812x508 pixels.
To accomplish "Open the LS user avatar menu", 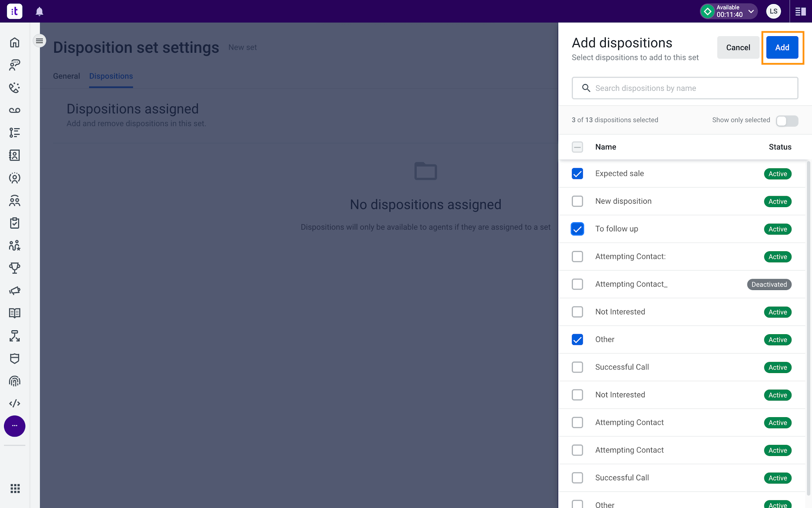I will pos(774,12).
